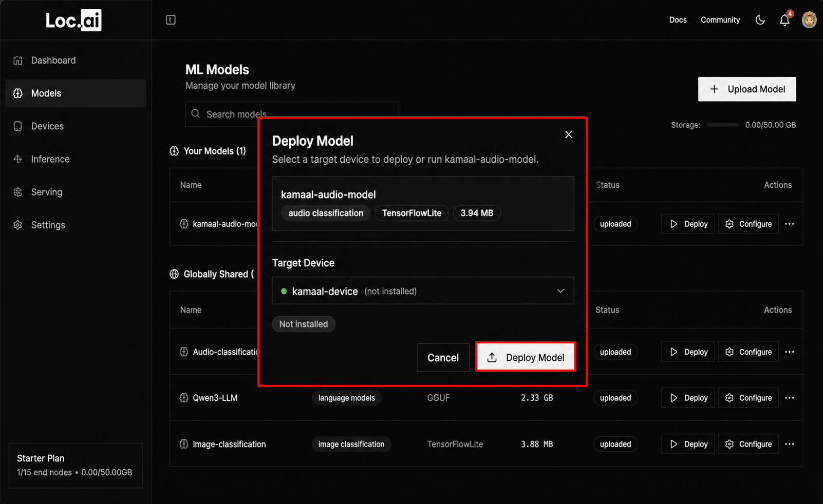Click the green status dot of kamaal-device

pos(284,291)
